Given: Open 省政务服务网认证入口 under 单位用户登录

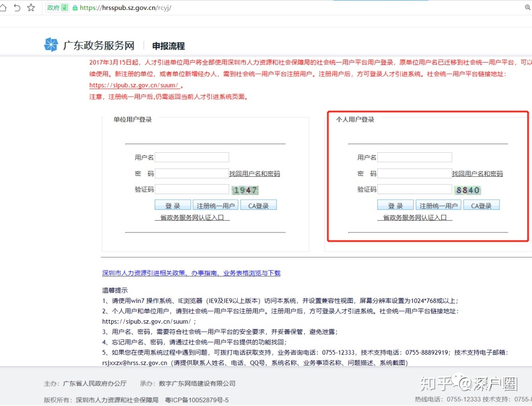Looking at the screenshot, I should tap(192, 217).
